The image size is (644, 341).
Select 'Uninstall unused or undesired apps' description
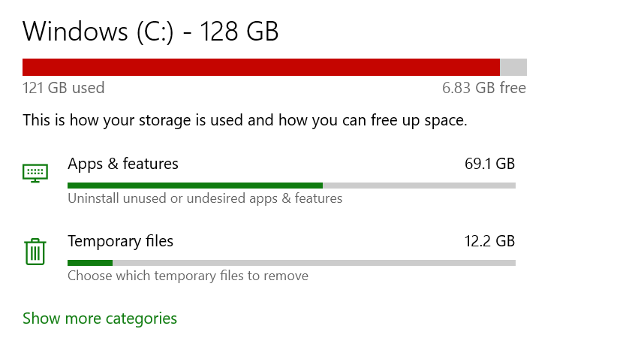(x=205, y=198)
